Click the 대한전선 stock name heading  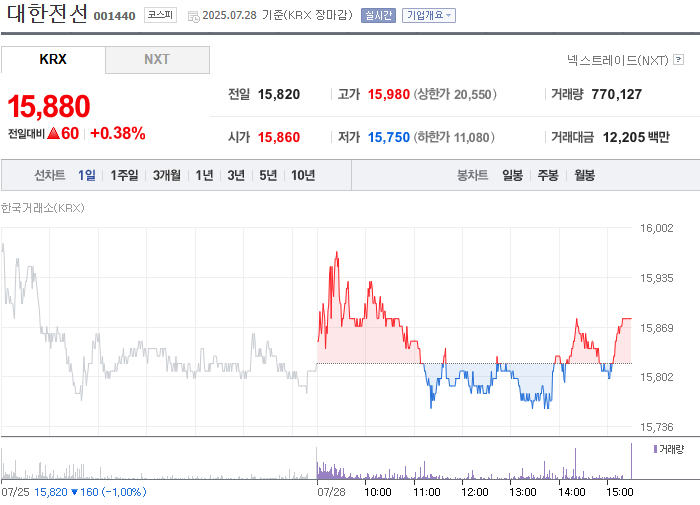point(47,14)
